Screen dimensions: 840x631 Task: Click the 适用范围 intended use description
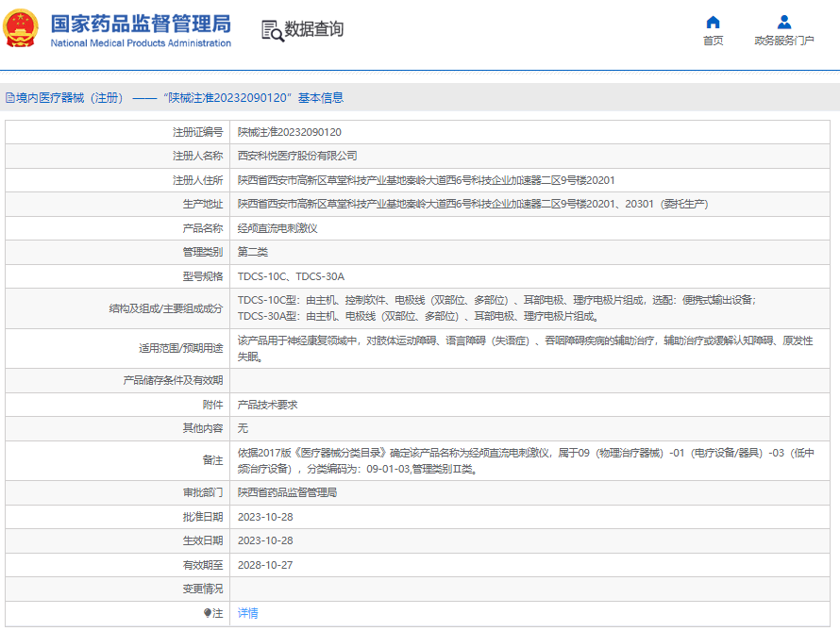coord(525,348)
